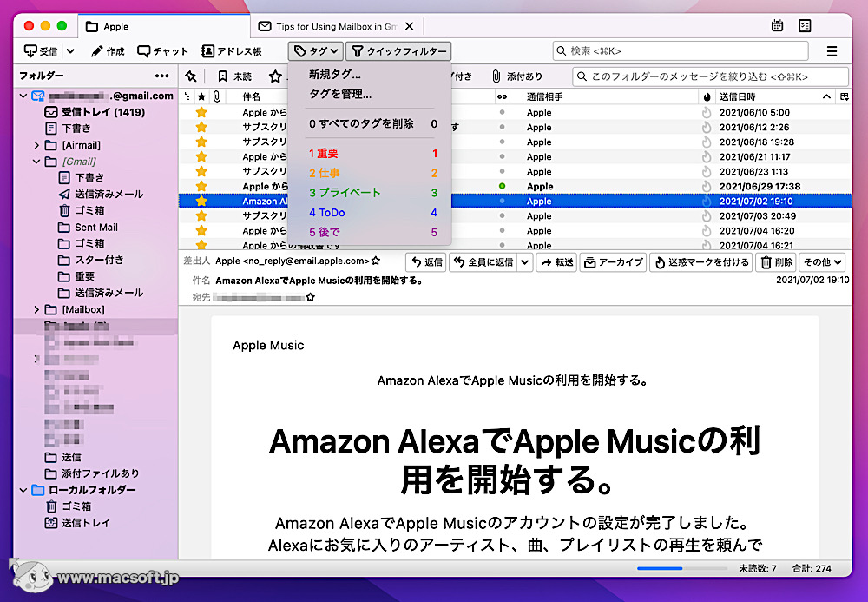Open 送信トレイ outbox under local folders
This screenshot has width=868, height=602.
click(x=77, y=523)
